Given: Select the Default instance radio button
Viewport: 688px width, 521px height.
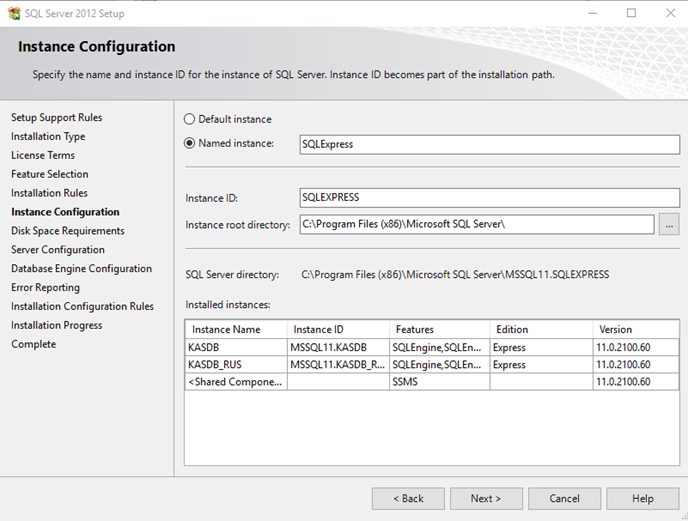Looking at the screenshot, I should tap(189, 119).
